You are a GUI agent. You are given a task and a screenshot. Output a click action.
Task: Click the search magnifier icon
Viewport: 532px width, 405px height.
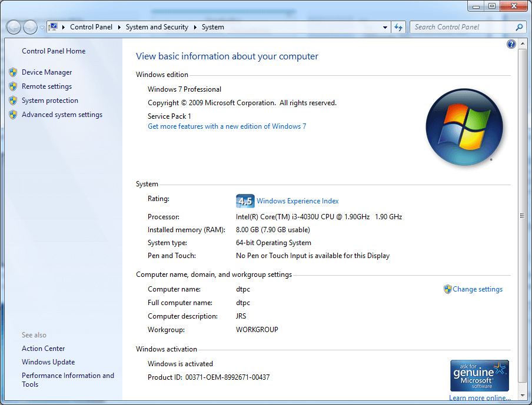point(519,27)
